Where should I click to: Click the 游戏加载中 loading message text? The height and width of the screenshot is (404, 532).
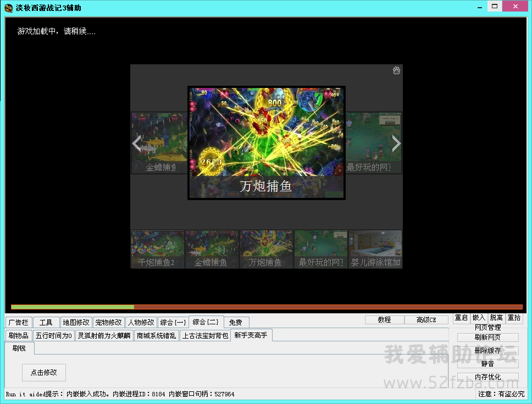[x=56, y=31]
